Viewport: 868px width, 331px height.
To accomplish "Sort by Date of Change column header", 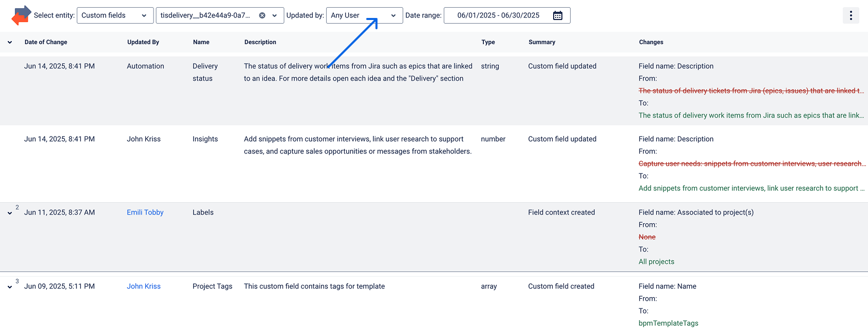I will tap(46, 42).
